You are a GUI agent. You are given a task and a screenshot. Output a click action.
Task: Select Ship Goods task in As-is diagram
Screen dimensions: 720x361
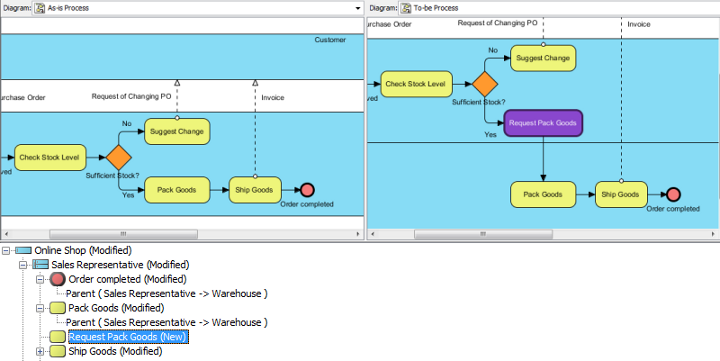255,190
